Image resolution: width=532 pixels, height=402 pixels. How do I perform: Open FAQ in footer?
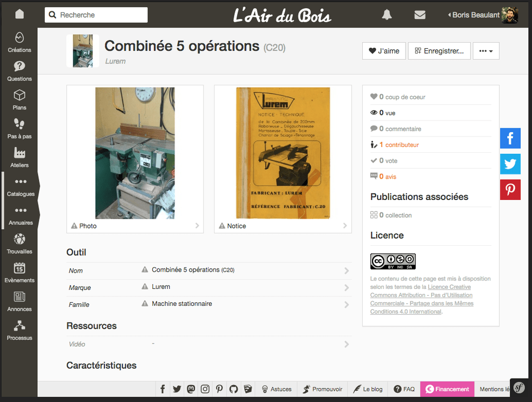(404, 389)
